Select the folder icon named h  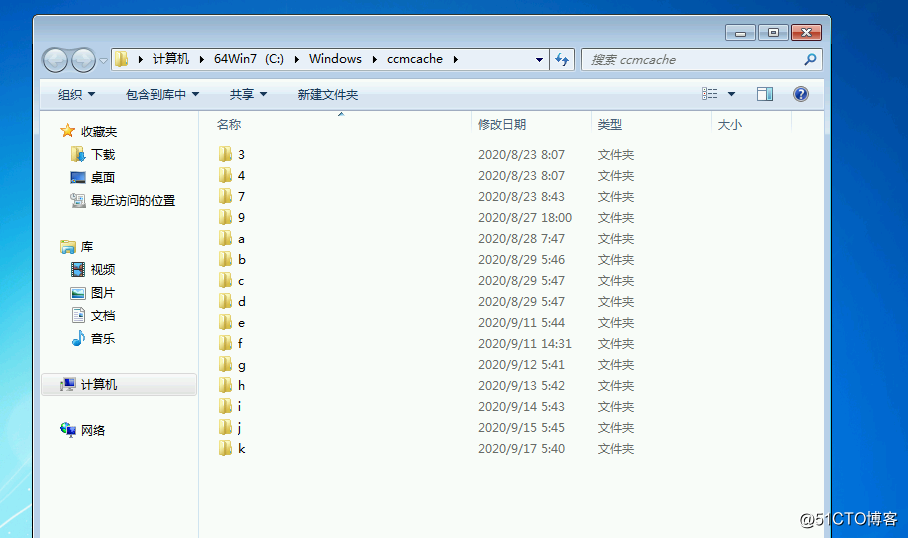click(225, 385)
